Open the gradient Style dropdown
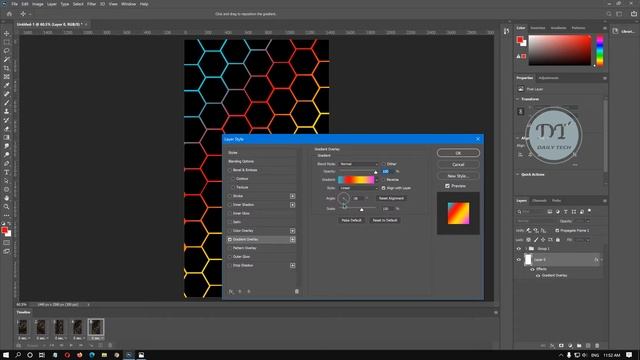This screenshot has width=640, height=360. pos(358,188)
